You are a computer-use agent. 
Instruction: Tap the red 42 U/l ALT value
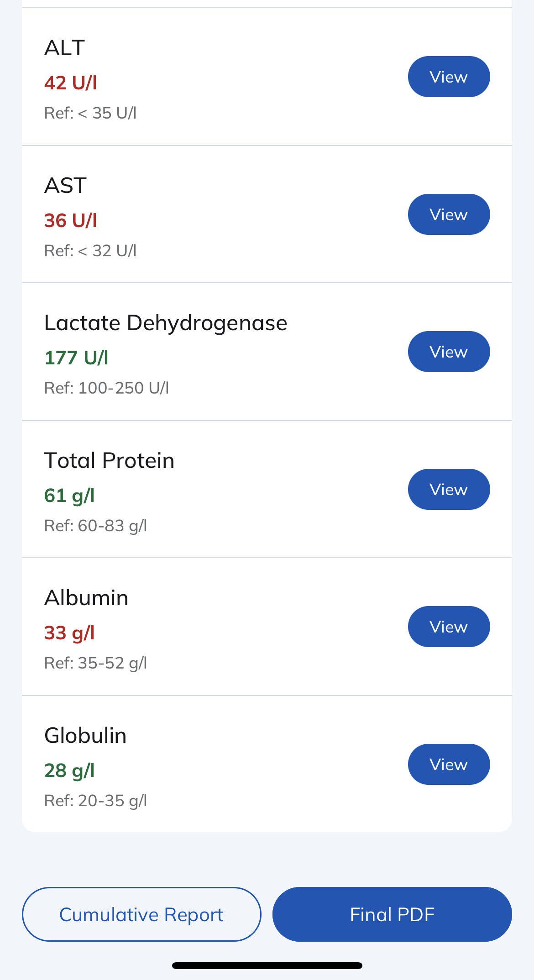click(71, 83)
